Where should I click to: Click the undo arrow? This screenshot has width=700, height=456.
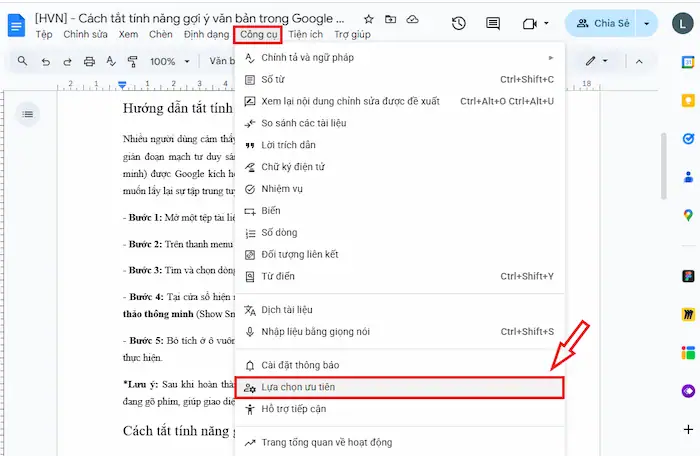click(x=46, y=62)
